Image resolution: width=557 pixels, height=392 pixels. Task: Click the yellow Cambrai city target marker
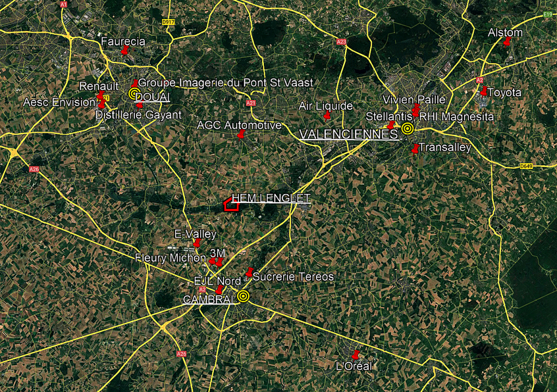(243, 296)
